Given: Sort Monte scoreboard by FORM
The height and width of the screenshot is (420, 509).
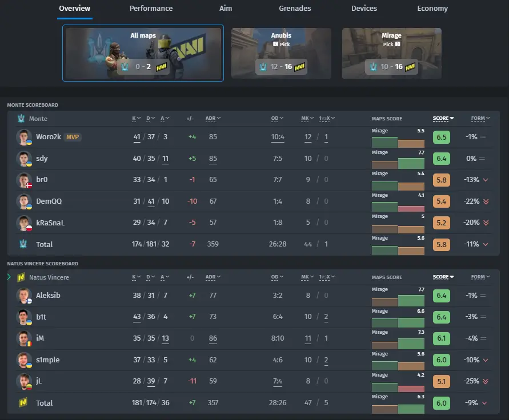Looking at the screenshot, I should [480, 118].
